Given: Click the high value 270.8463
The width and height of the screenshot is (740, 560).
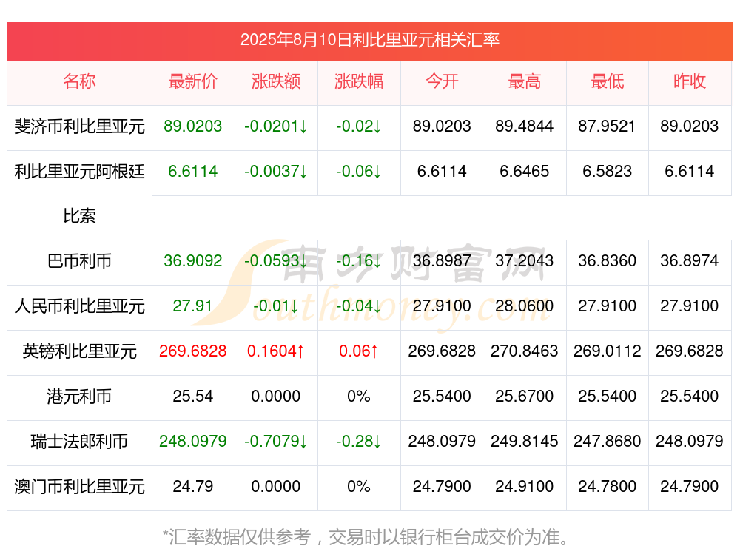Looking at the screenshot, I should pos(525,351).
